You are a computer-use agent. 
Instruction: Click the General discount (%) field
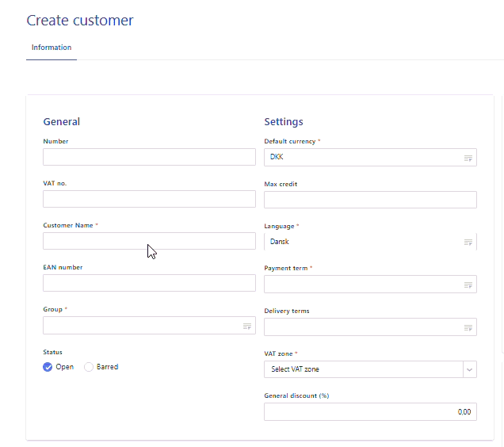370,412
